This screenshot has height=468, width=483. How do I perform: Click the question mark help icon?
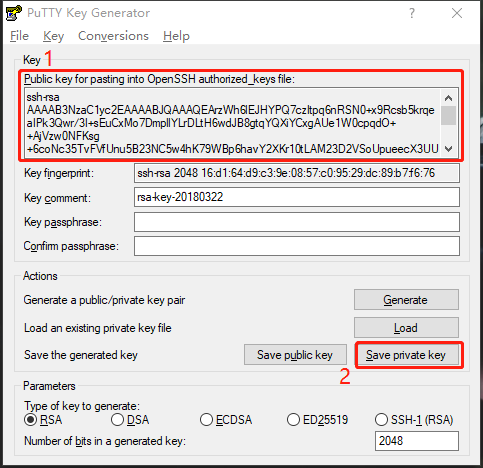click(412, 13)
